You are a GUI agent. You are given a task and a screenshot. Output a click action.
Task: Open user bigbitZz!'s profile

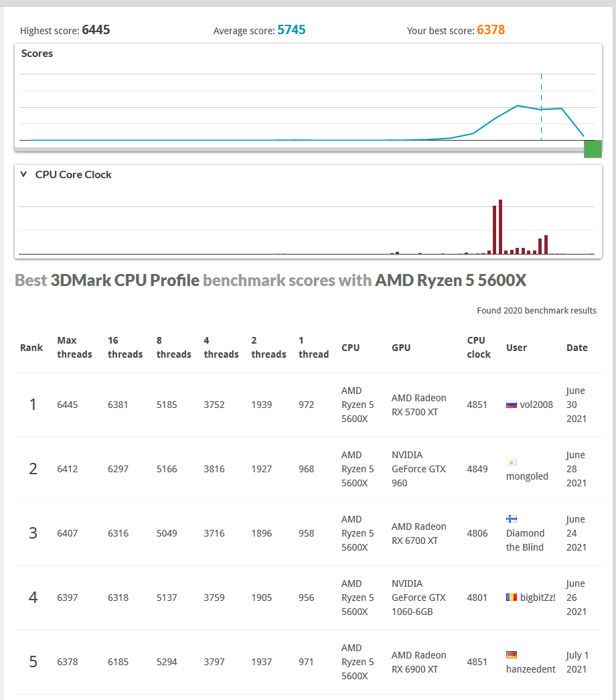coord(538,598)
